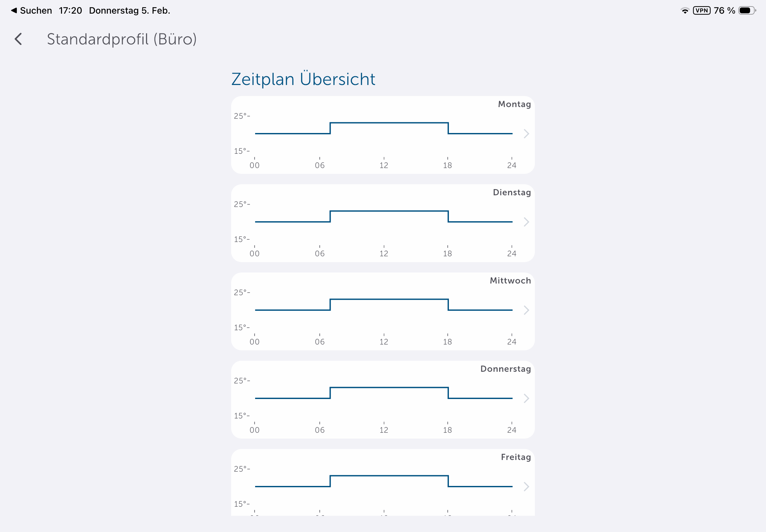
Task: Select the Dienstag day label
Action: tap(512, 192)
